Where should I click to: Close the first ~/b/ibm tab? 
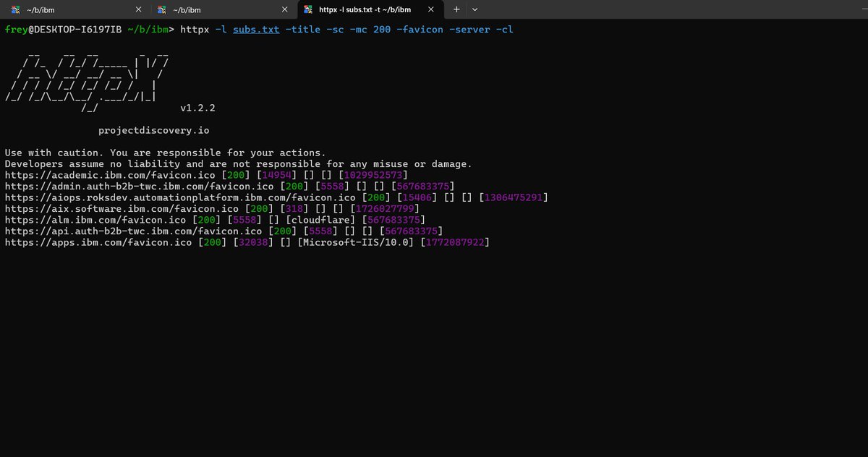tap(137, 9)
